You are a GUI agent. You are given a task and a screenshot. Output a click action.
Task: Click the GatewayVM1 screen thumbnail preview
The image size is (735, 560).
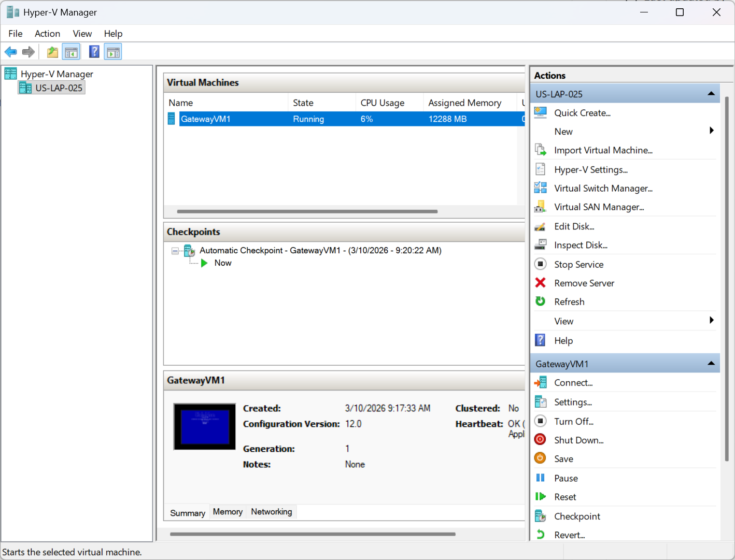205,426
